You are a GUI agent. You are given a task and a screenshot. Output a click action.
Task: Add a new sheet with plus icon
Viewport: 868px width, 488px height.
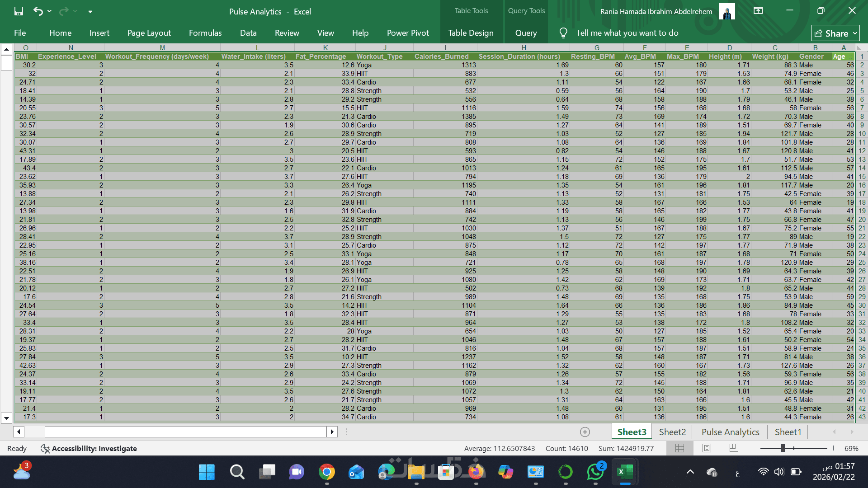(x=585, y=432)
